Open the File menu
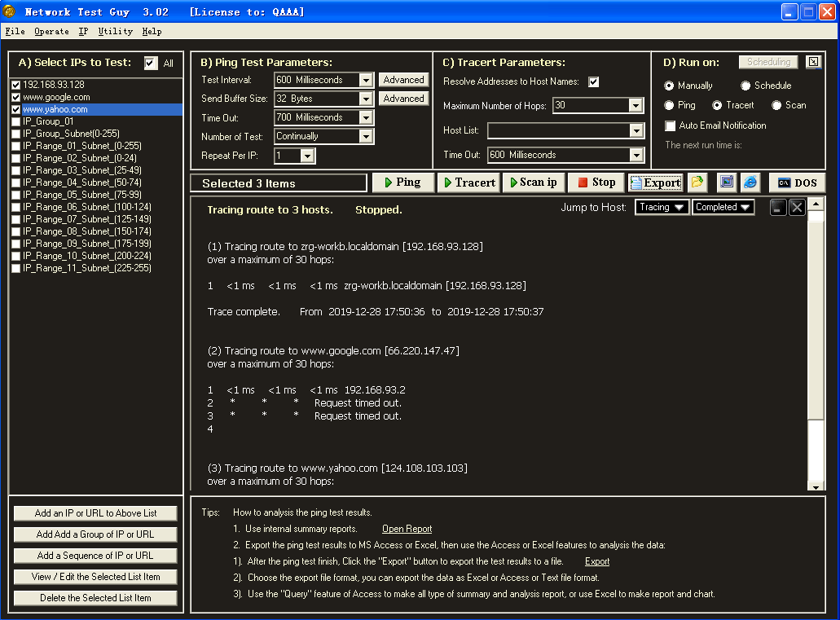Screen dimensions: 840x620 [15, 32]
